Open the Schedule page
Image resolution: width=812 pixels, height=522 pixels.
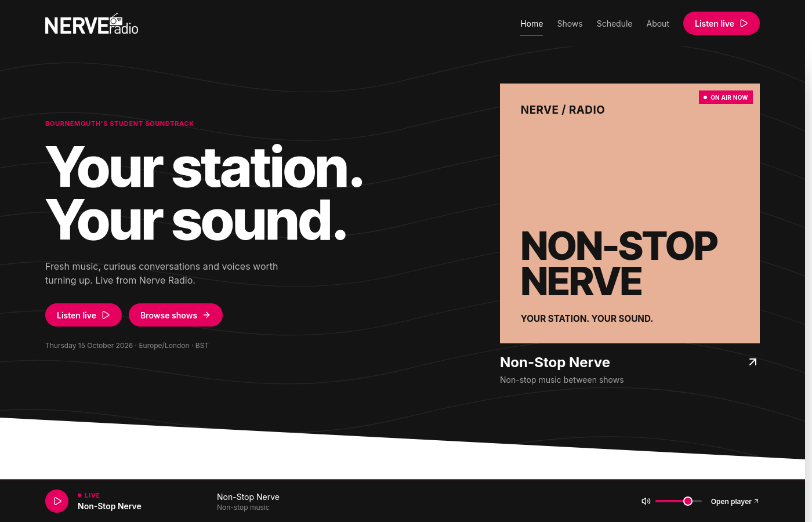tap(614, 24)
